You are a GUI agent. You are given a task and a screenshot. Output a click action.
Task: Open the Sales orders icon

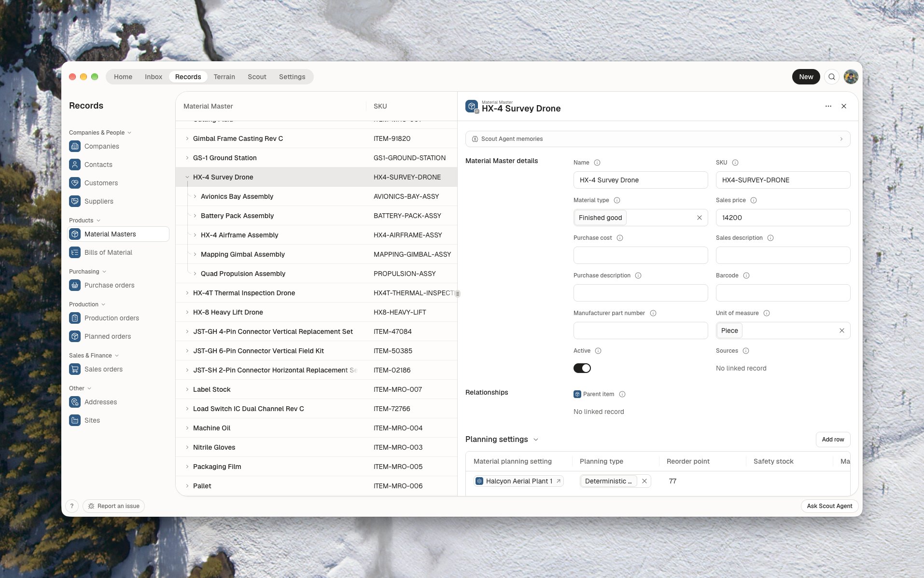75,369
